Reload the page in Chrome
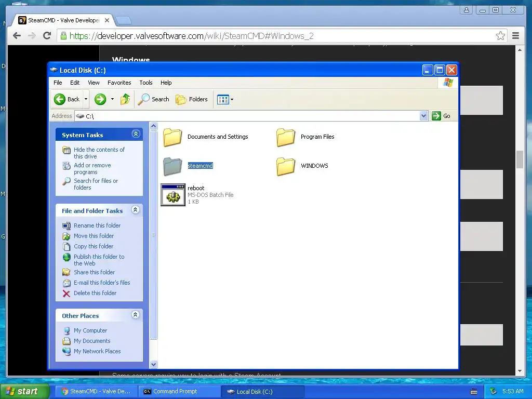 47,36
